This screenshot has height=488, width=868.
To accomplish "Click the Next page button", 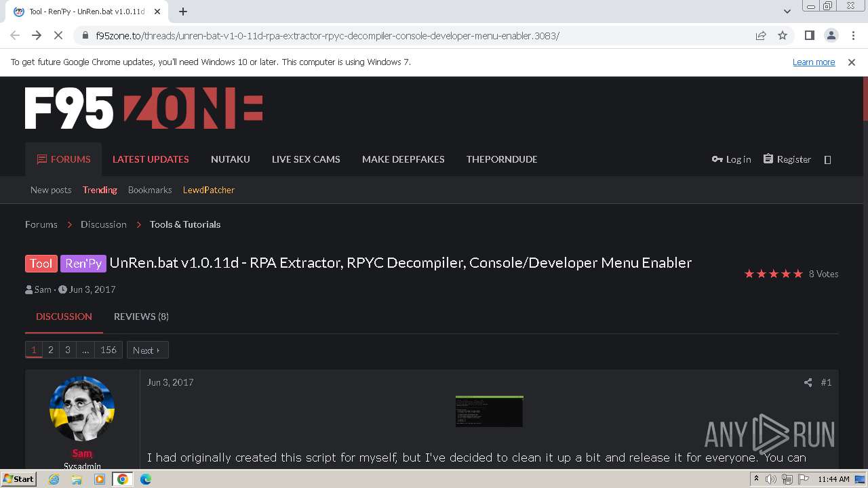I will [147, 350].
